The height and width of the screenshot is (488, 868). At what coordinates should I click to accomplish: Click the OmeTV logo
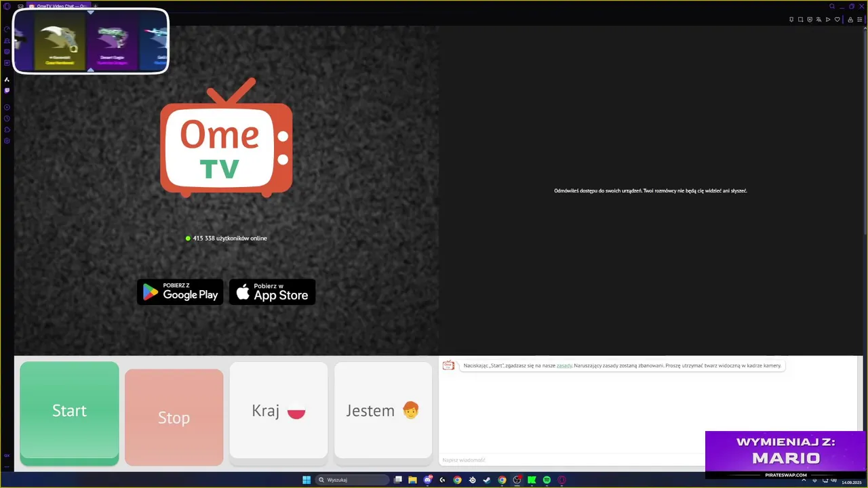click(226, 138)
